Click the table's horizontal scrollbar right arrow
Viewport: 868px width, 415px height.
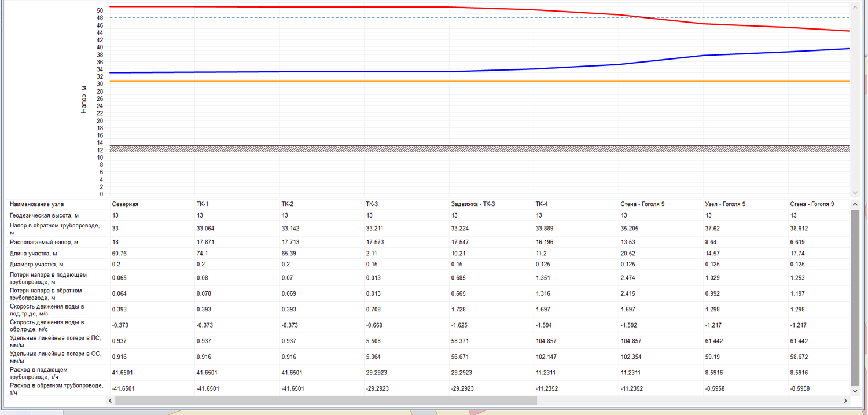(x=846, y=401)
